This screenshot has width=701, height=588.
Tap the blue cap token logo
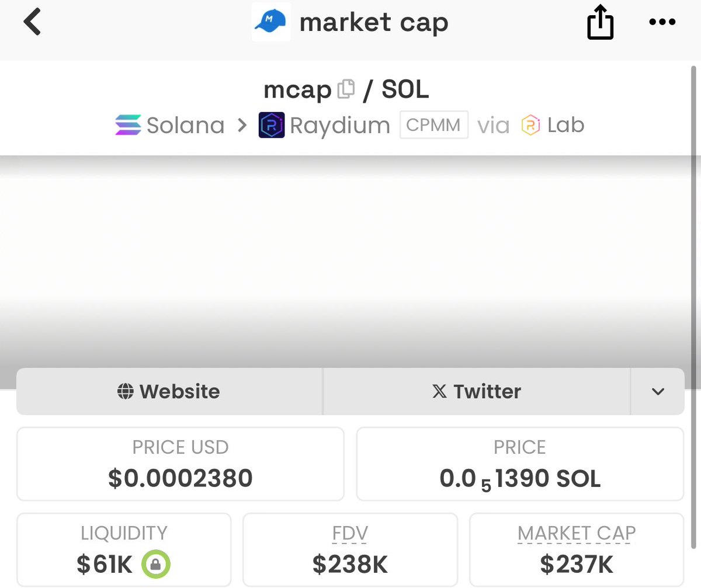[270, 22]
